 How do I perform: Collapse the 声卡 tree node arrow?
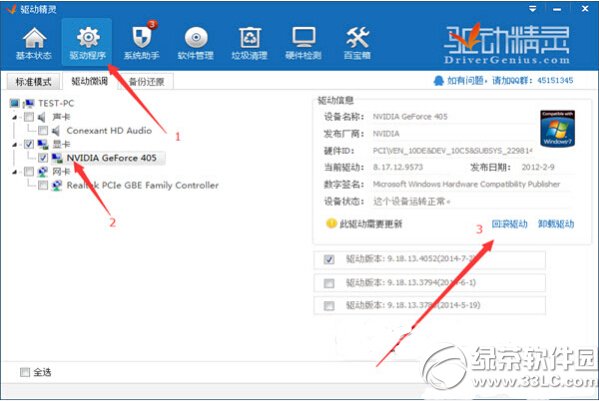click(x=15, y=117)
